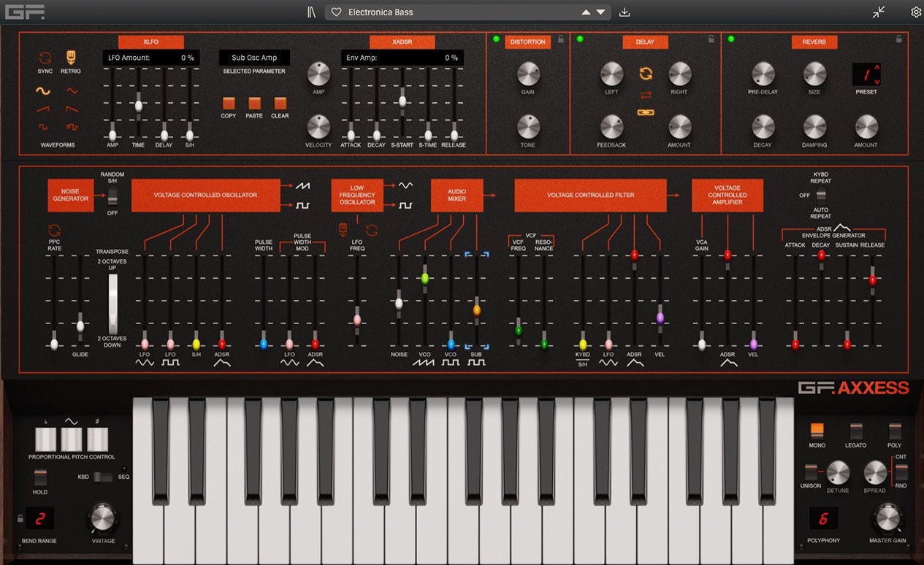Click the GF logo
The height and width of the screenshot is (565, 924).
[25, 12]
